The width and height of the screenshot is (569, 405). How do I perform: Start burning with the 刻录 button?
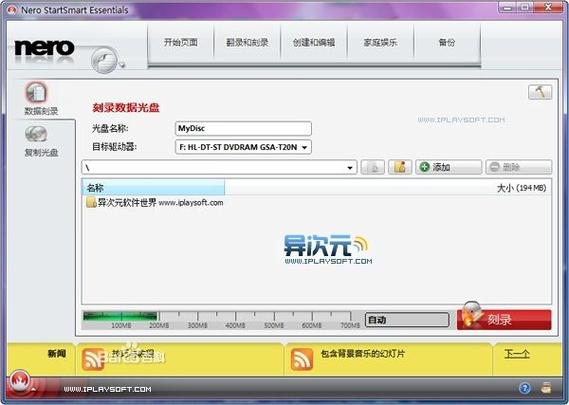click(x=504, y=319)
